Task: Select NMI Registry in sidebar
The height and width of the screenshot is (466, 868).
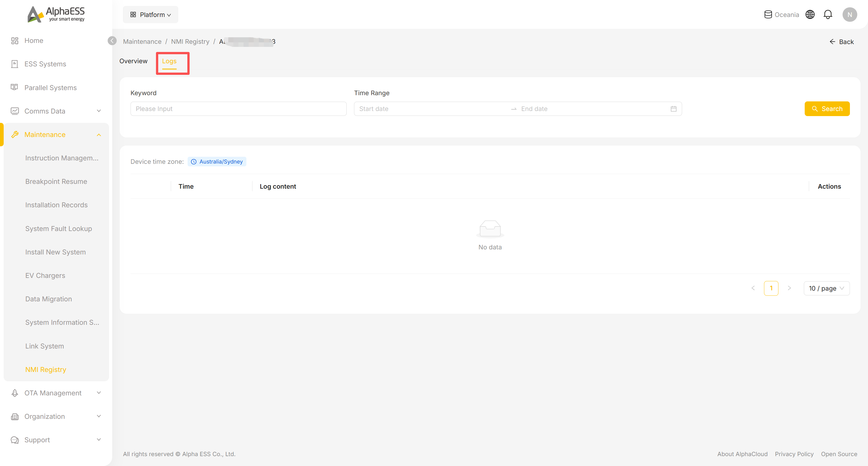Action: (45, 369)
